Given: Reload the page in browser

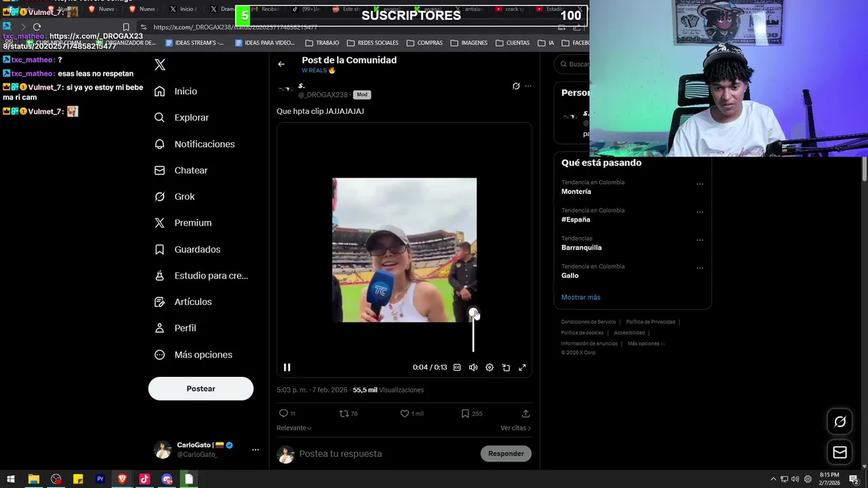Looking at the screenshot, I should tap(37, 27).
